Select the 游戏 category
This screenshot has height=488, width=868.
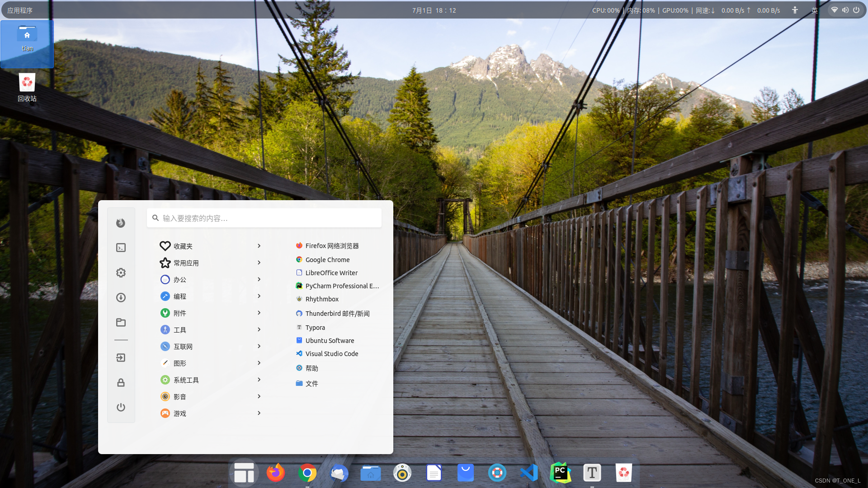(x=211, y=413)
